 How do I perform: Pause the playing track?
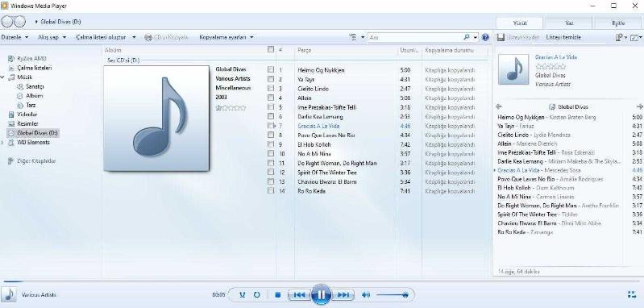321,294
